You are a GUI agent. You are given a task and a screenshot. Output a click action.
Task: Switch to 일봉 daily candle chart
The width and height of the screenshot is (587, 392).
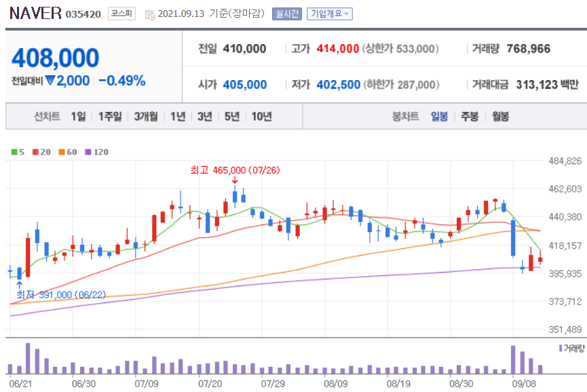pyautogui.click(x=439, y=117)
